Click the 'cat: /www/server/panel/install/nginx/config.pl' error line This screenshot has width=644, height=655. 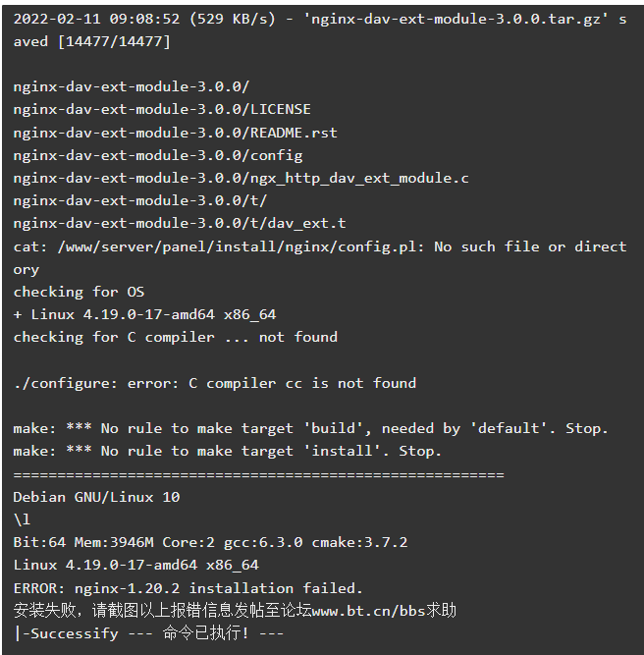coord(320,257)
